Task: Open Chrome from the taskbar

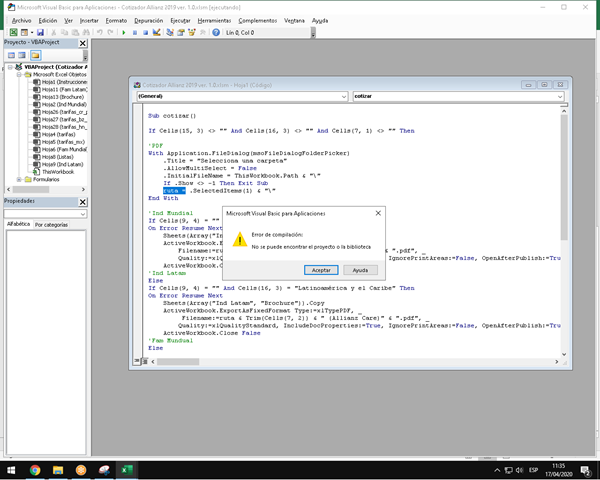Action: [35, 469]
